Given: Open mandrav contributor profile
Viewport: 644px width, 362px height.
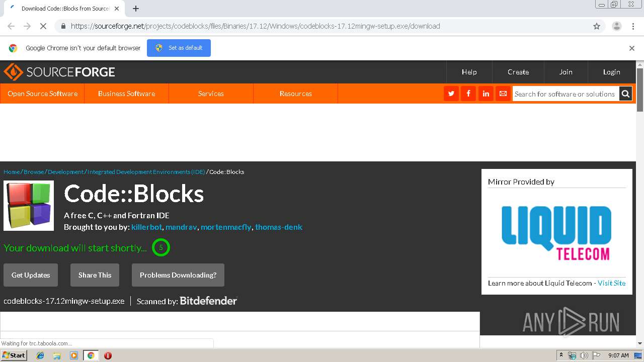Looking at the screenshot, I should (181, 227).
